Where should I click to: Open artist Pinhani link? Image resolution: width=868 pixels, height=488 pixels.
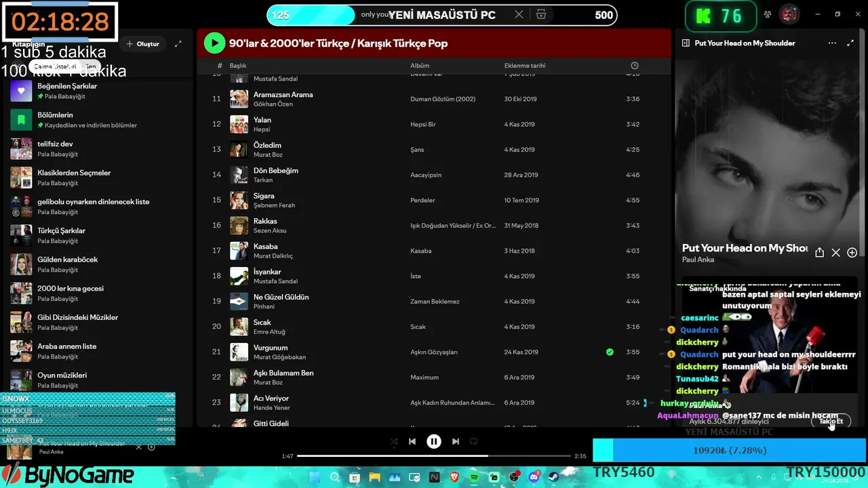click(x=264, y=306)
